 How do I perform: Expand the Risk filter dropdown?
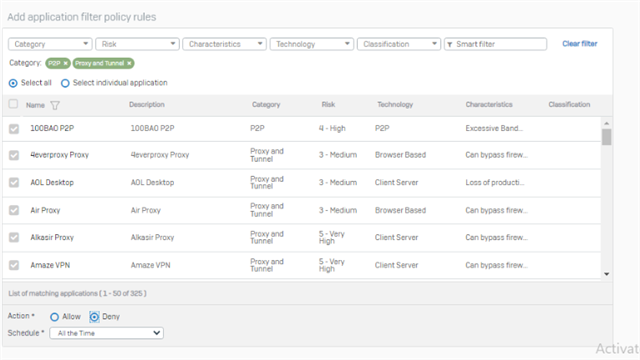click(138, 44)
